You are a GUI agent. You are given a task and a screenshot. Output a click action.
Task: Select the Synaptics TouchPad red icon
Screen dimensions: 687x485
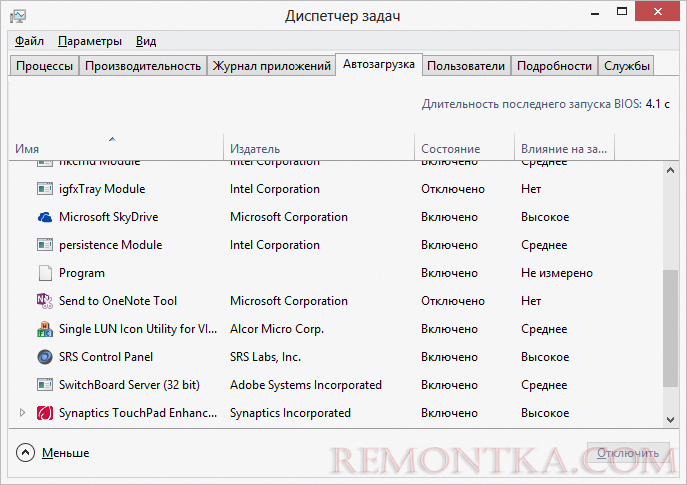tap(45, 413)
